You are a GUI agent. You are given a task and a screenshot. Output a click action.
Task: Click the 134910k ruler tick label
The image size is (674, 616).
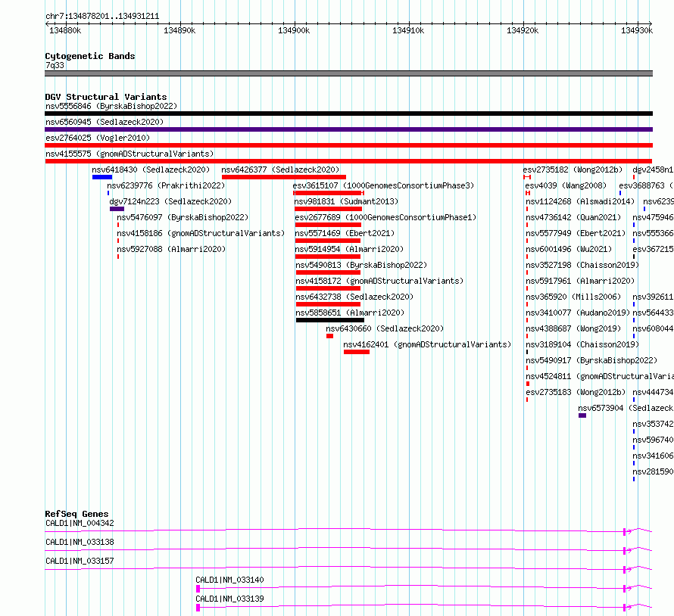pos(408,30)
